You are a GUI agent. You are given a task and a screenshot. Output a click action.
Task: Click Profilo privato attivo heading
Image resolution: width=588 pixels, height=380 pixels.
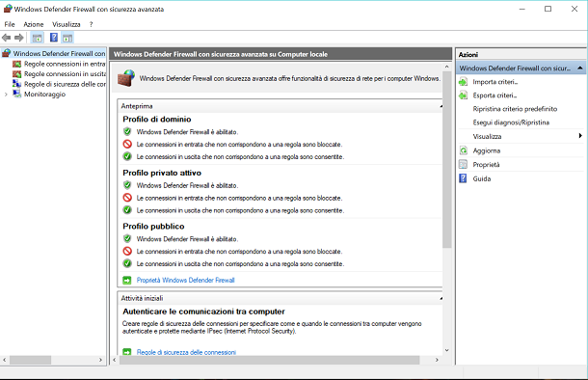point(162,173)
